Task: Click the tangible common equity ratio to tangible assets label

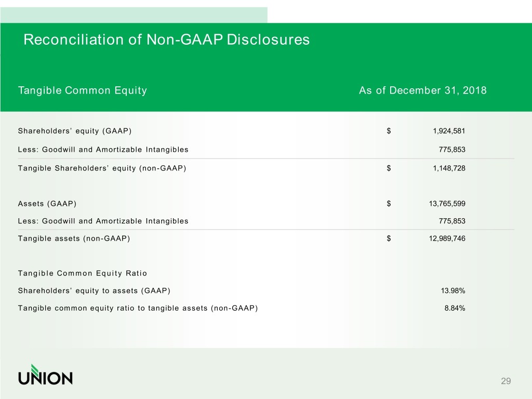Action: [138, 308]
